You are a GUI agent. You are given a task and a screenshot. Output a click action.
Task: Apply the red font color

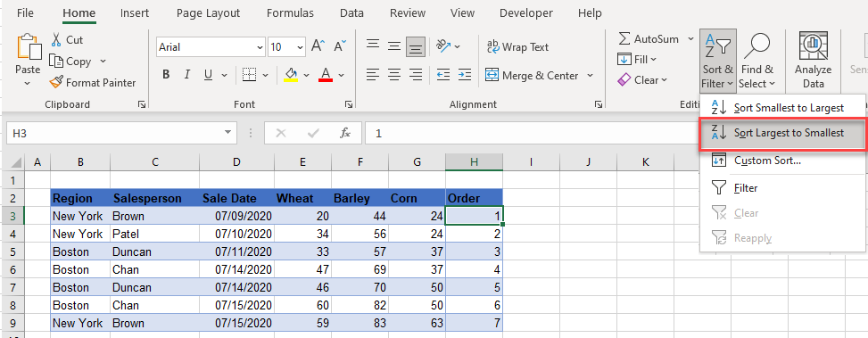(326, 75)
